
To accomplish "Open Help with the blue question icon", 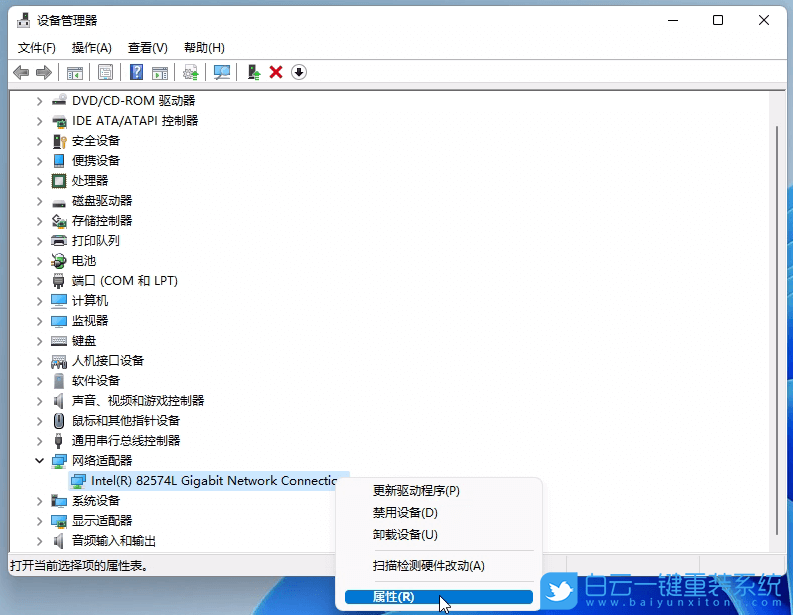I will [x=136, y=72].
